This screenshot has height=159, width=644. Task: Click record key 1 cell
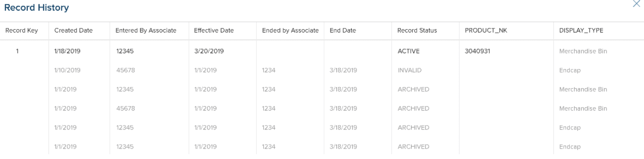17,51
